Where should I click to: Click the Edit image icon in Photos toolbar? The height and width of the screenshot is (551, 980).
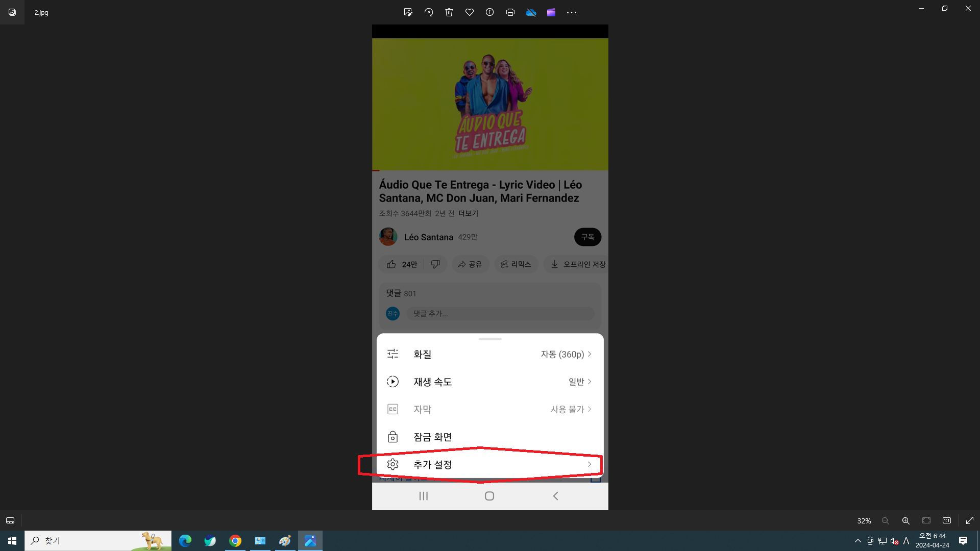408,12
